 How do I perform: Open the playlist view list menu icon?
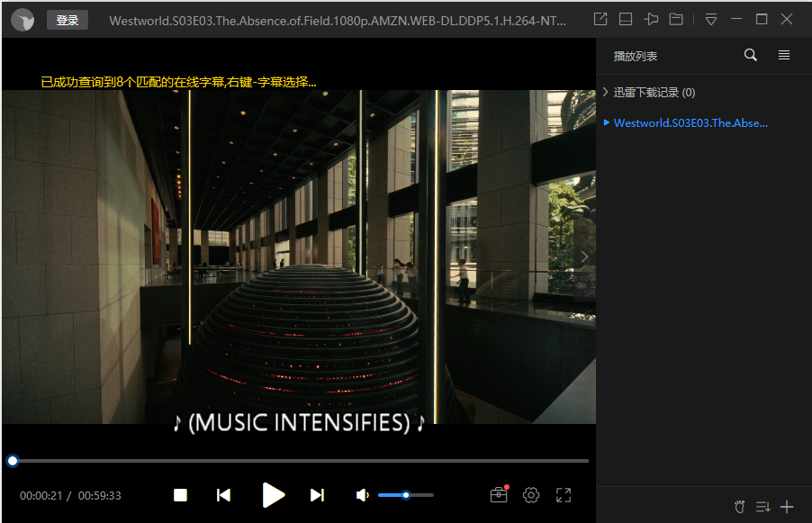tap(784, 56)
